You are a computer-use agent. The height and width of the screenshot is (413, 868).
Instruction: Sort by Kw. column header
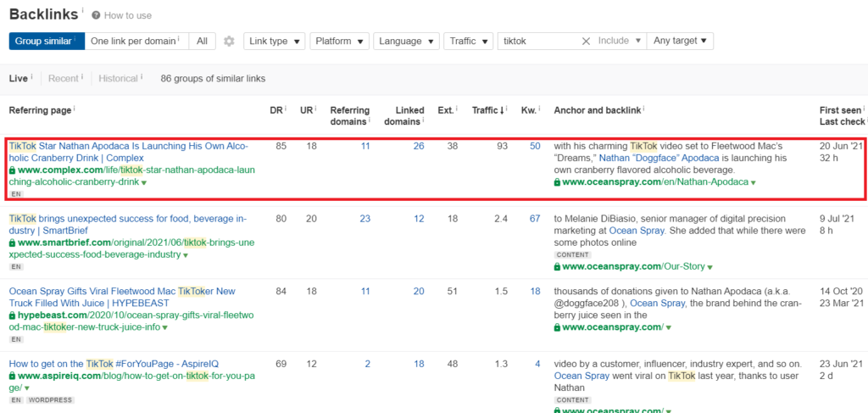tap(531, 110)
